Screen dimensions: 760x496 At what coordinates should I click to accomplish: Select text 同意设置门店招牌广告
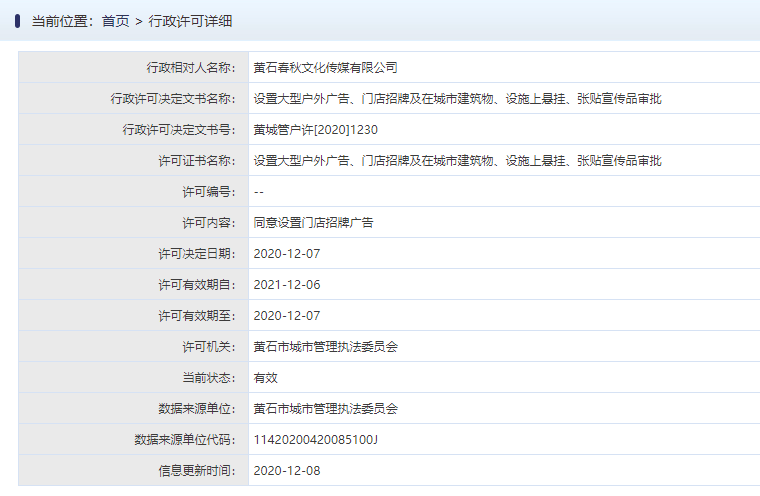click(x=313, y=223)
